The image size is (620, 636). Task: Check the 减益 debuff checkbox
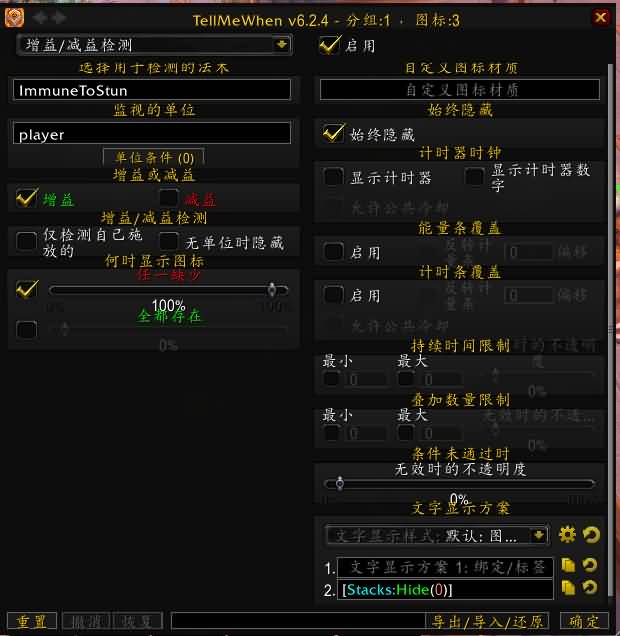tap(168, 198)
